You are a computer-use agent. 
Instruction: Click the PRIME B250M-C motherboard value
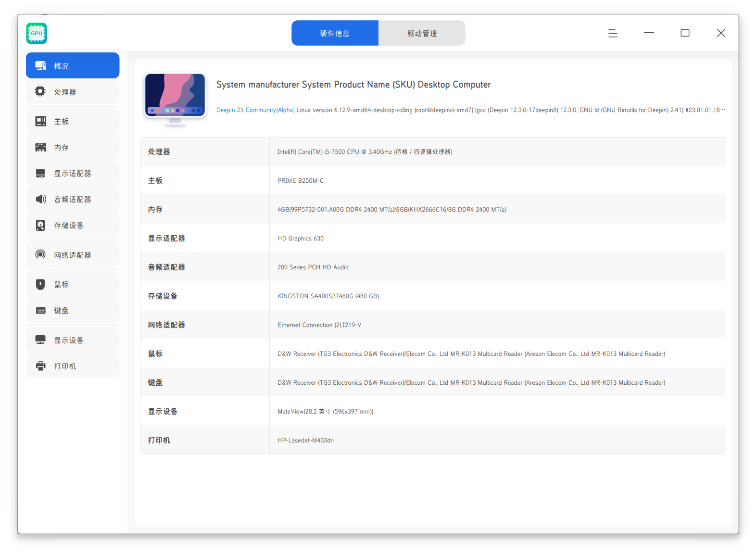[x=301, y=181]
